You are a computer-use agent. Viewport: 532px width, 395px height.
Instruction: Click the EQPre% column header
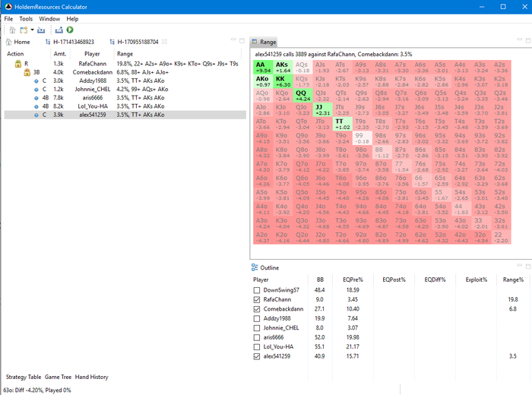click(353, 280)
